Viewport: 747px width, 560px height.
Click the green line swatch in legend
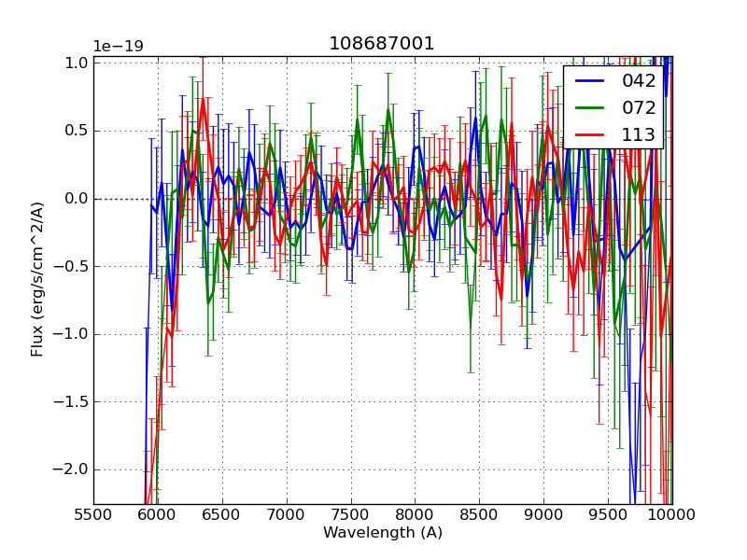(590, 107)
